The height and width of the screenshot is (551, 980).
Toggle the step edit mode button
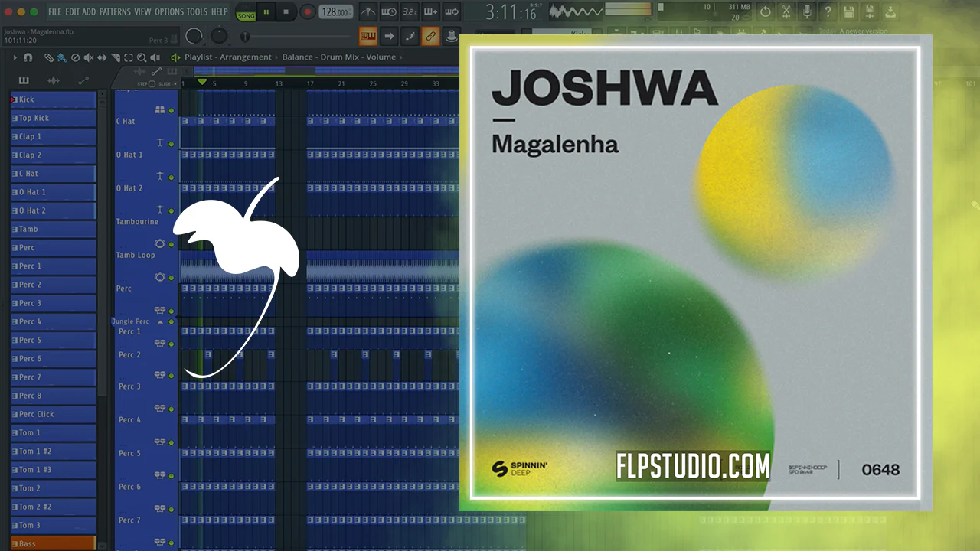click(410, 36)
